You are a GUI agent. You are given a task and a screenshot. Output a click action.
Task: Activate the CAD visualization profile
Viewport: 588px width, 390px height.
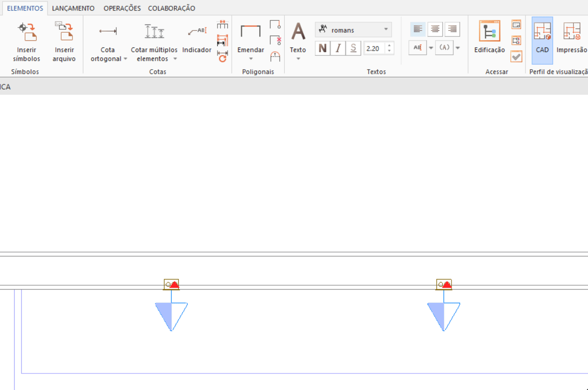tap(542, 32)
